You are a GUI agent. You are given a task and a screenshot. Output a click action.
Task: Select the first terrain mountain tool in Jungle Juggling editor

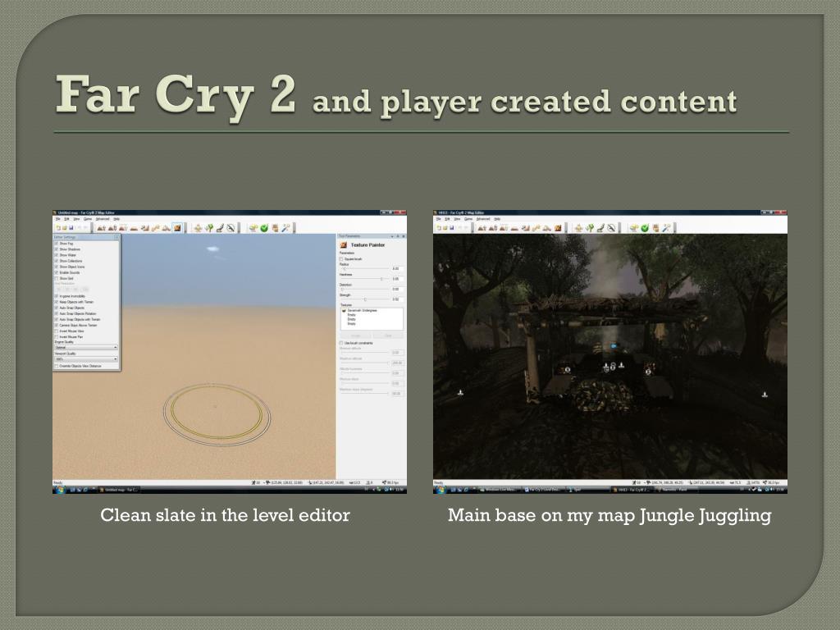tap(482, 228)
